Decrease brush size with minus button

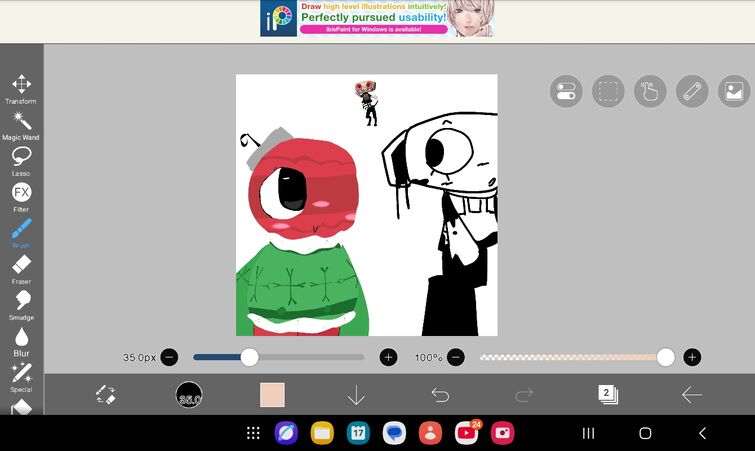169,357
